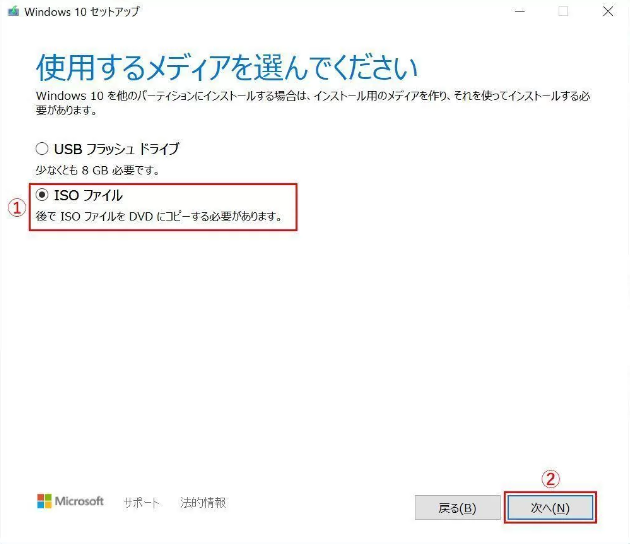Click the Windows 10 セットアップ title icon

[13, 11]
